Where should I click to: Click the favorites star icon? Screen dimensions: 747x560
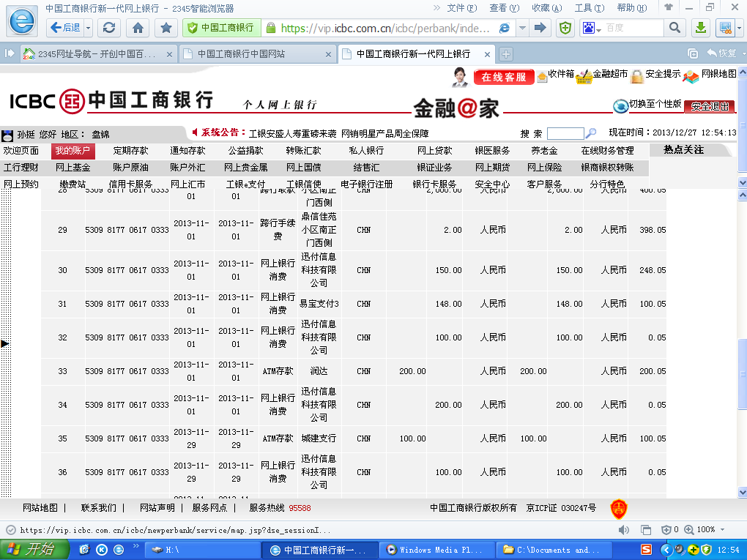(x=166, y=28)
